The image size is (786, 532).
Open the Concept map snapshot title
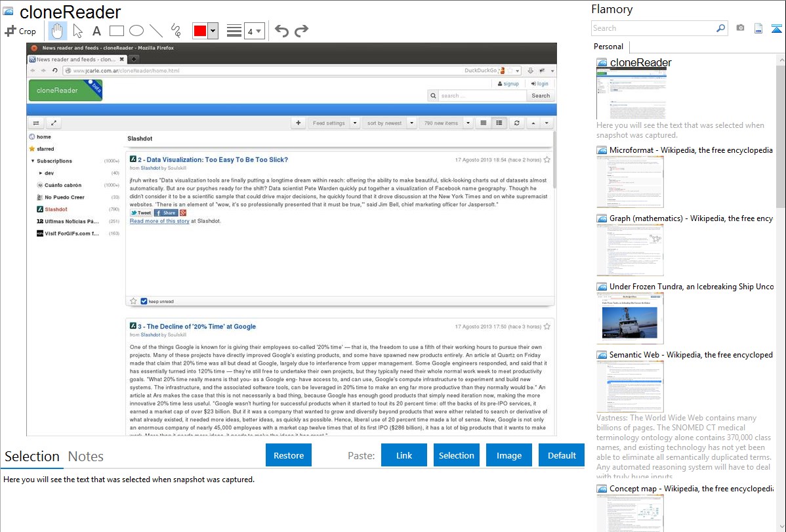[x=692, y=488]
